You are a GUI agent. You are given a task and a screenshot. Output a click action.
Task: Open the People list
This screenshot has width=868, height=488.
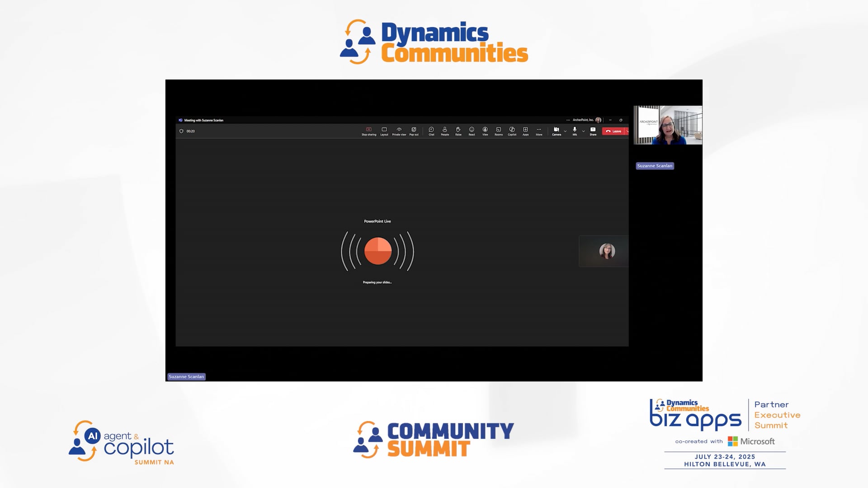point(445,131)
